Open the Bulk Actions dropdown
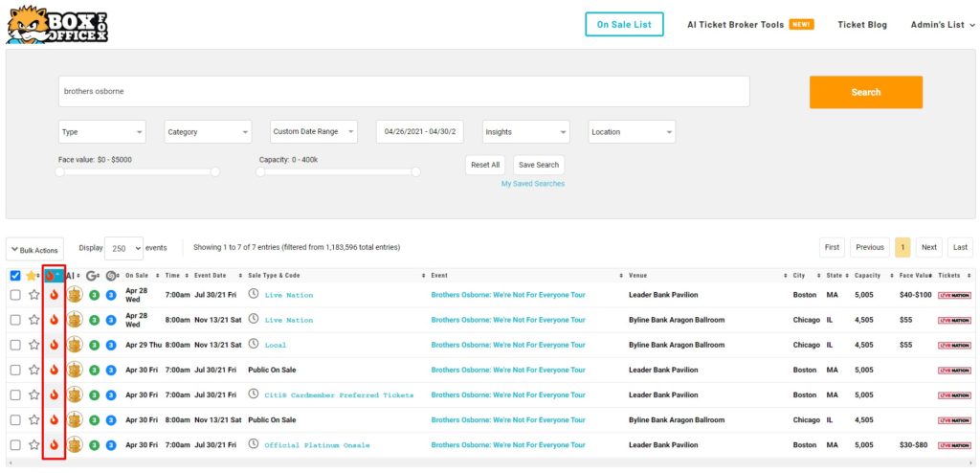The image size is (980, 473). pyautogui.click(x=36, y=249)
